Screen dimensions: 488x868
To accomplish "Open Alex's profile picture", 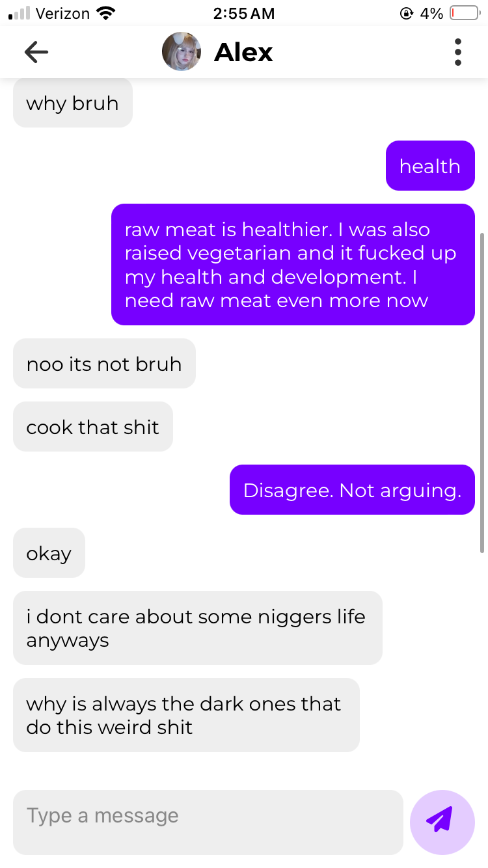I will (x=182, y=51).
